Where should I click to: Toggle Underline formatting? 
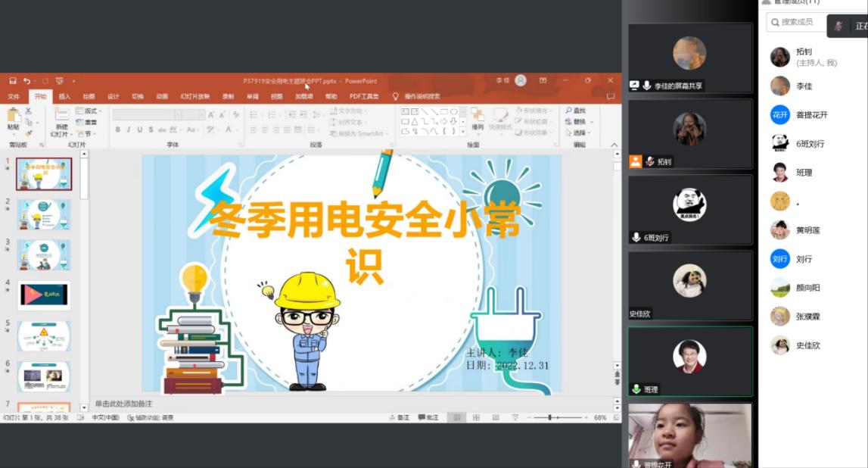click(139, 129)
